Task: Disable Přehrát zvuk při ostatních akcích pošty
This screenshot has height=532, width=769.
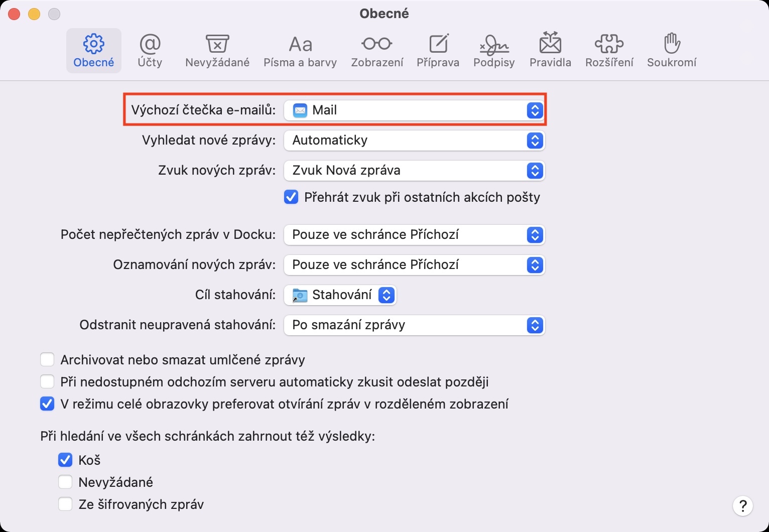Action: tap(291, 197)
